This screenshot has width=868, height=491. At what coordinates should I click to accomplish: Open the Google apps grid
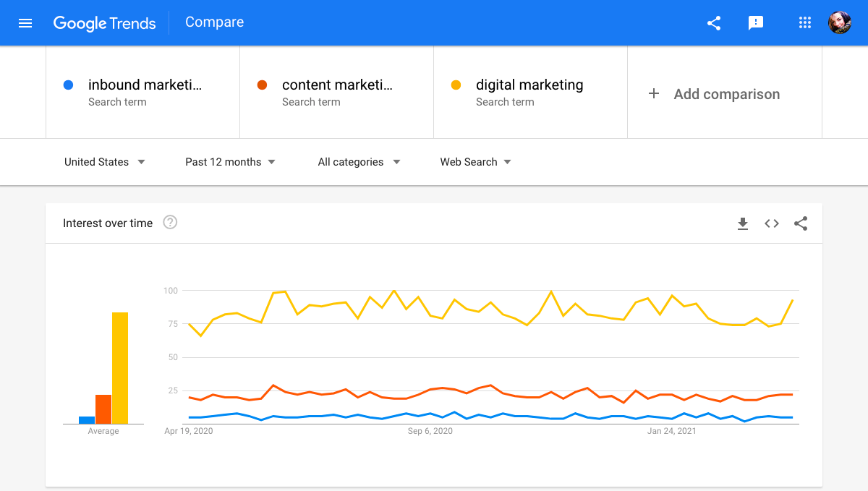point(805,22)
